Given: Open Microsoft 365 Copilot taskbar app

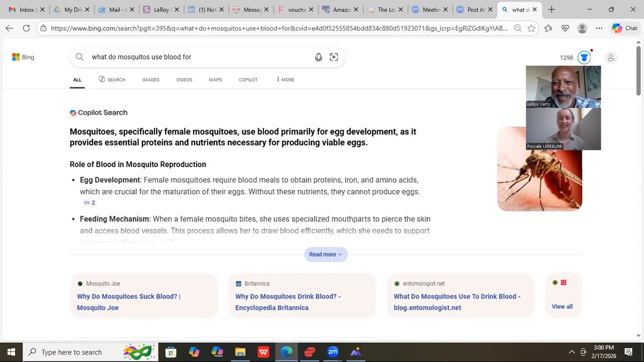Looking at the screenshot, I should [217, 352].
